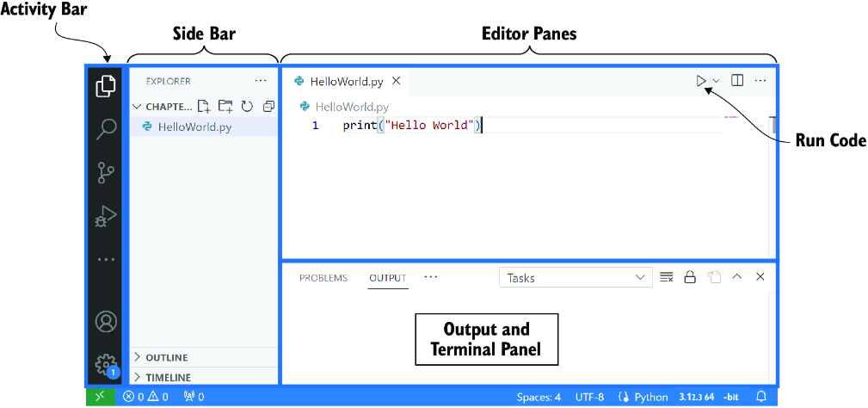Image resolution: width=868 pixels, height=408 pixels.
Task: Collapse the CHAPTE... folder section
Action: coord(163,106)
